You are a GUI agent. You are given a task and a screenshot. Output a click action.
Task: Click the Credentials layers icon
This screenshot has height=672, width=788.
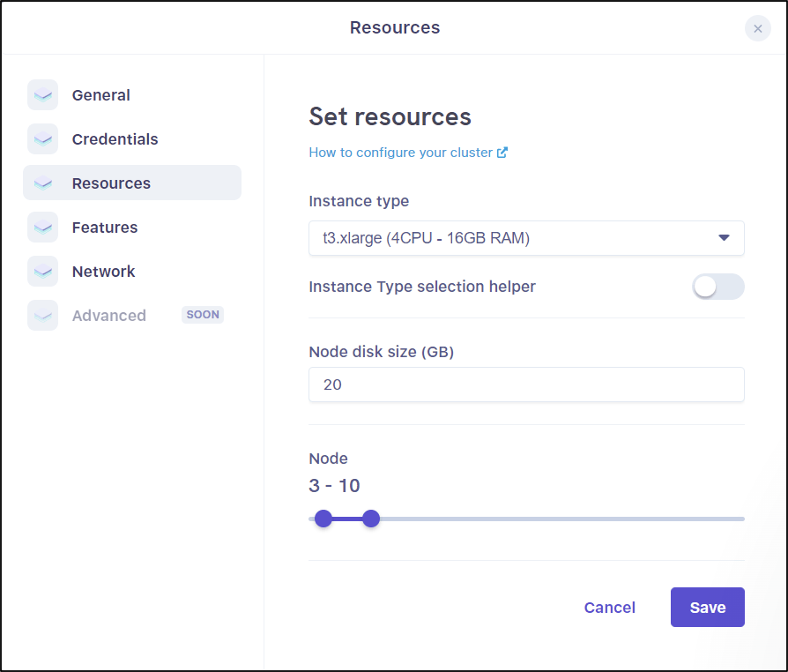coord(42,138)
